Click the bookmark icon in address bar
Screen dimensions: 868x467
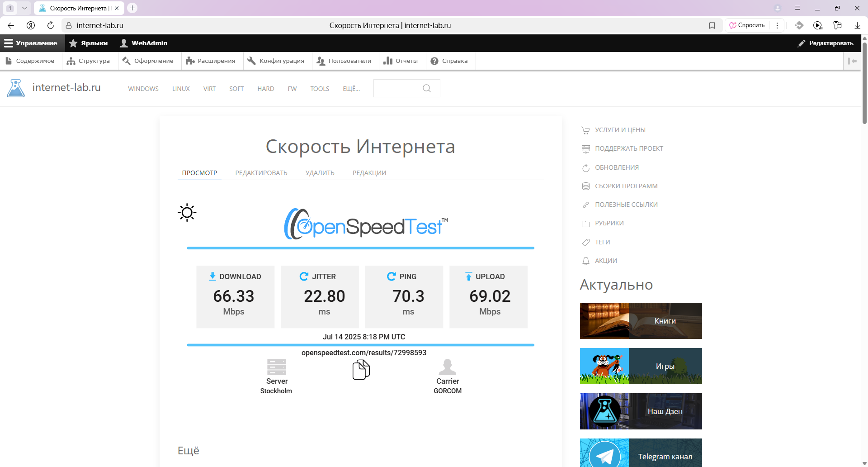click(x=712, y=25)
